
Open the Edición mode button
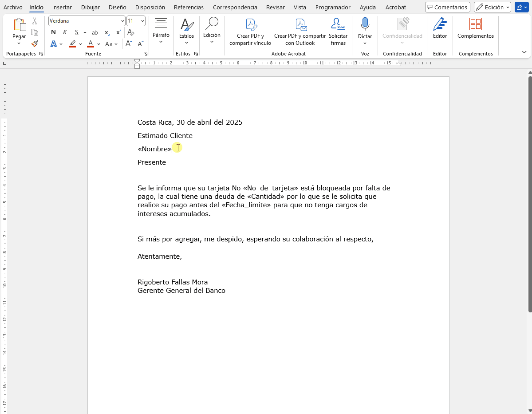pyautogui.click(x=492, y=7)
